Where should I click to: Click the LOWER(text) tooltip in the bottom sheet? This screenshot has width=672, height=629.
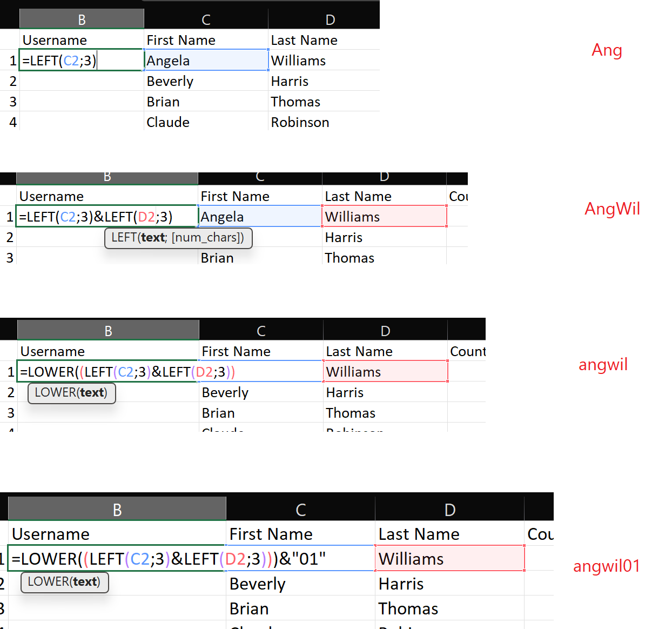(64, 581)
